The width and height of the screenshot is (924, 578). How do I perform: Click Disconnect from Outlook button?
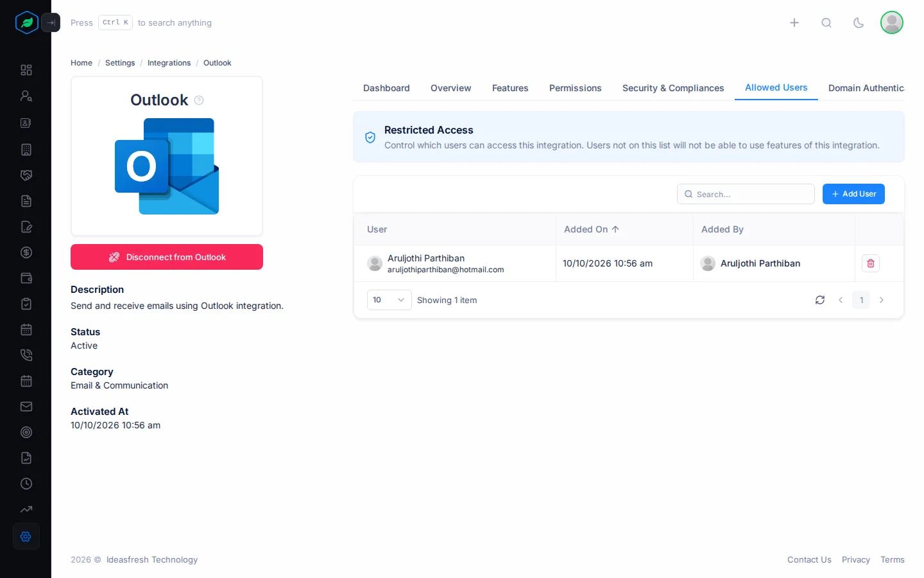[167, 257]
